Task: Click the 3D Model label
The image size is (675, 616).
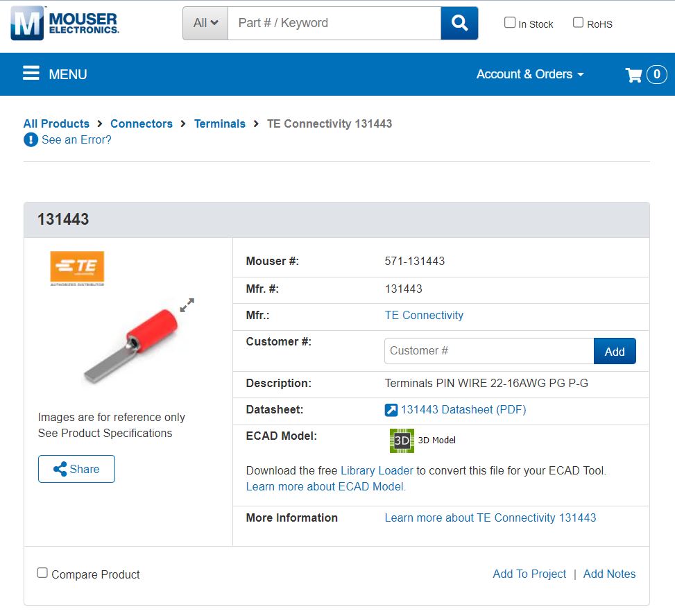Action: point(436,440)
